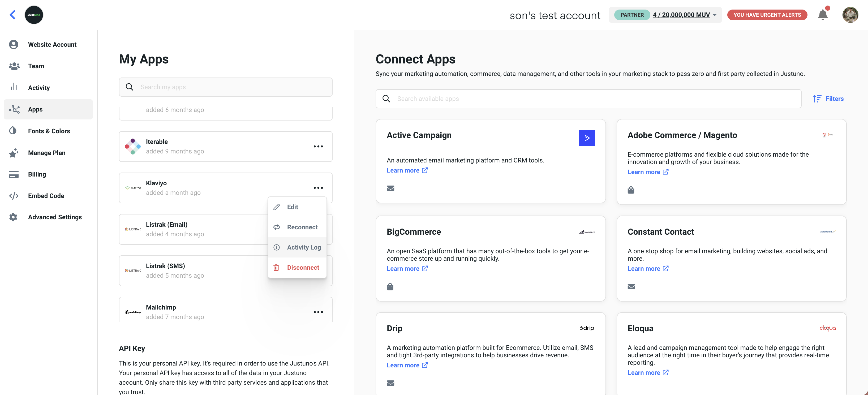The height and width of the screenshot is (395, 868).
Task: Focus the Search available apps field
Action: [x=593, y=99]
